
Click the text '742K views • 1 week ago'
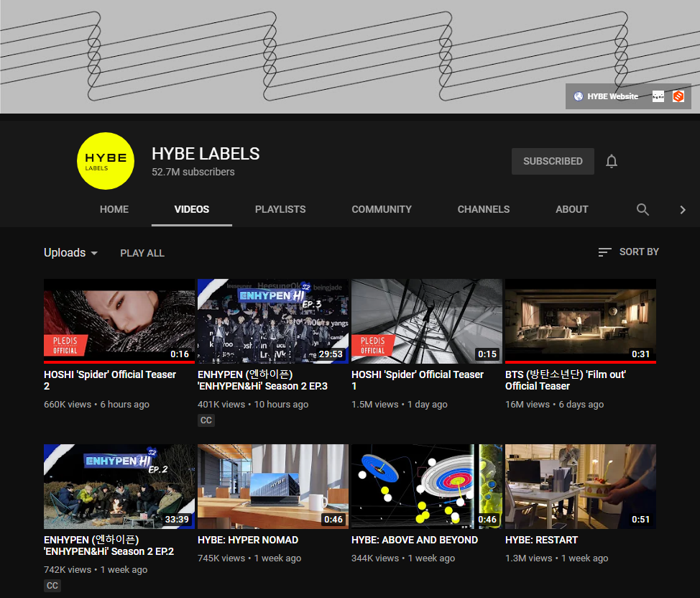tap(96, 570)
